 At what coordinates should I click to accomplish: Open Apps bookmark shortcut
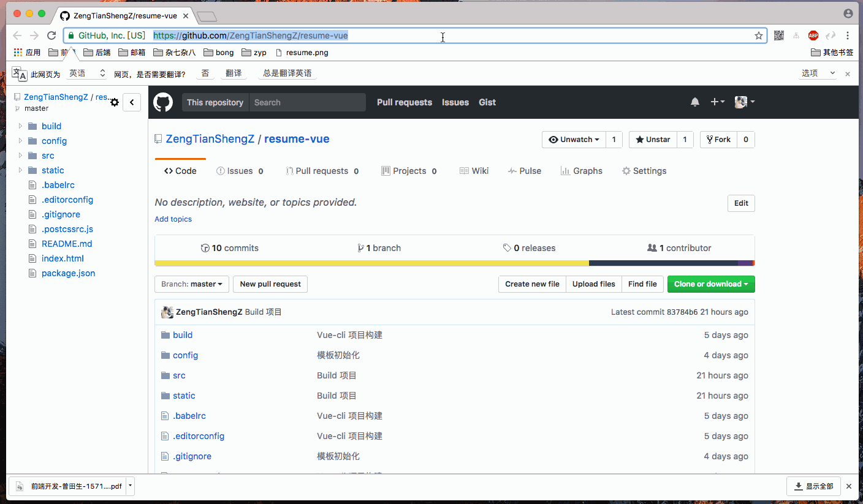coord(27,53)
